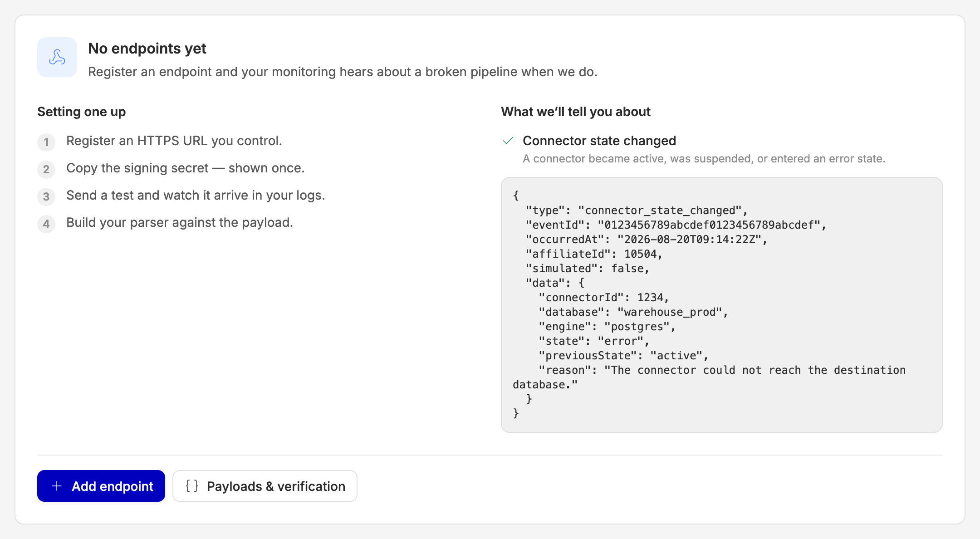
Task: Click the "occurredAt" timestamp line
Action: click(646, 240)
